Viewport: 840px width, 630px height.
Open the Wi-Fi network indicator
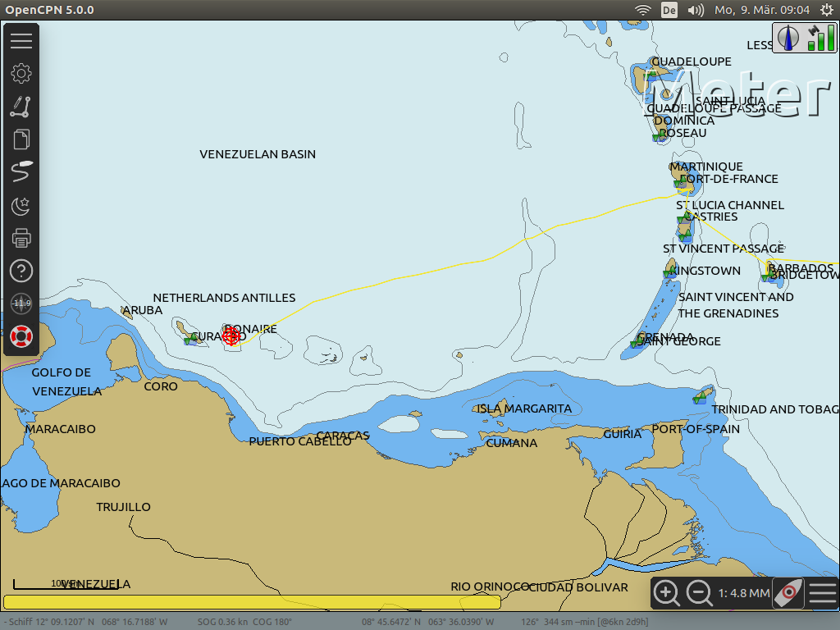click(642, 10)
